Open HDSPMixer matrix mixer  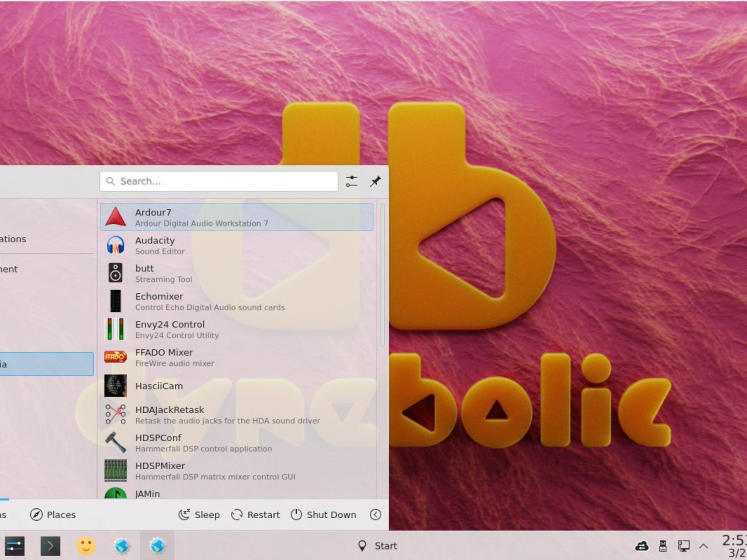236,470
